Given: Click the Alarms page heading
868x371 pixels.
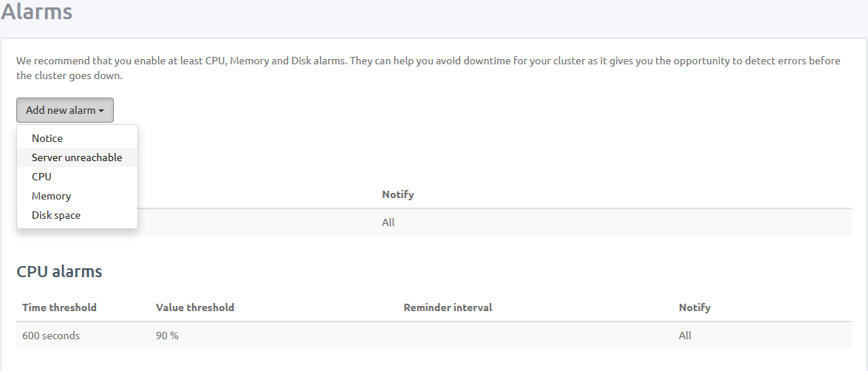Looking at the screenshot, I should [x=36, y=11].
